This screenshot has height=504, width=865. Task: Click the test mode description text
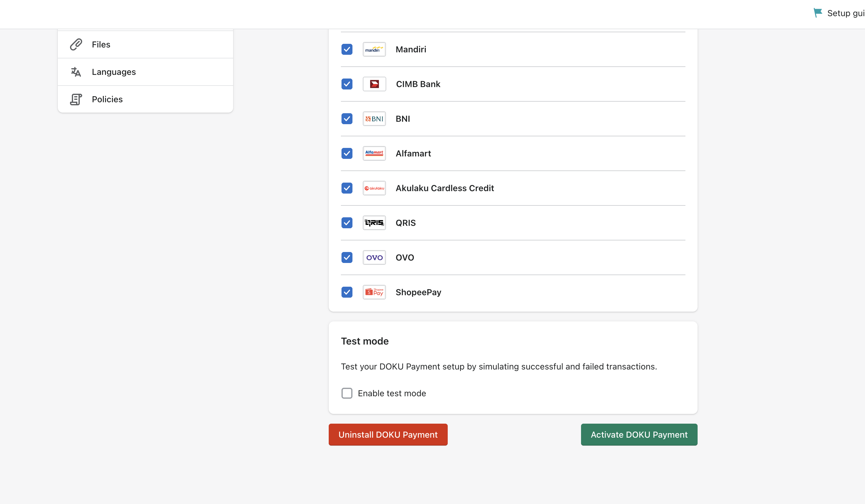pos(499,367)
